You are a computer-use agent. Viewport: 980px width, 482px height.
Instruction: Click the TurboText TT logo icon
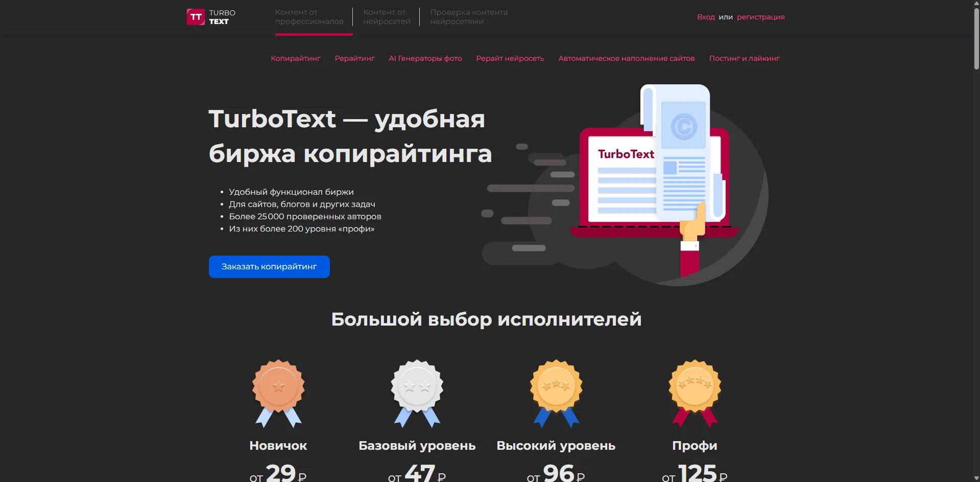click(x=196, y=17)
